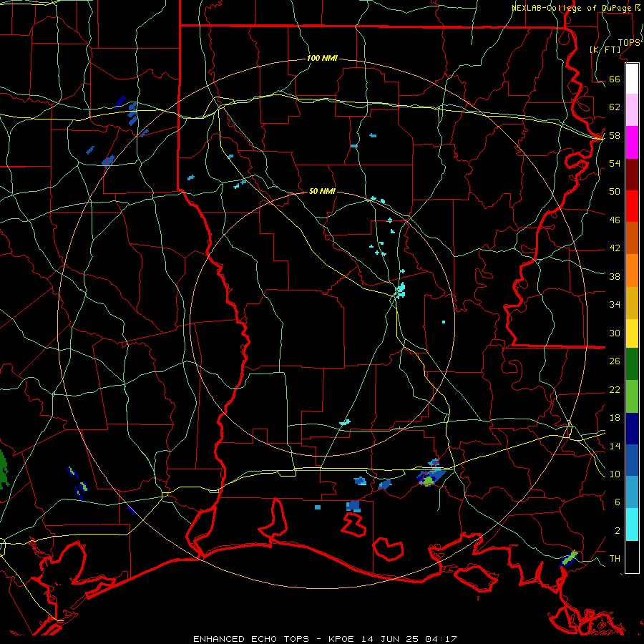Image resolution: width=644 pixels, height=644 pixels.
Task: Click the legend value '62'
Action: point(615,107)
